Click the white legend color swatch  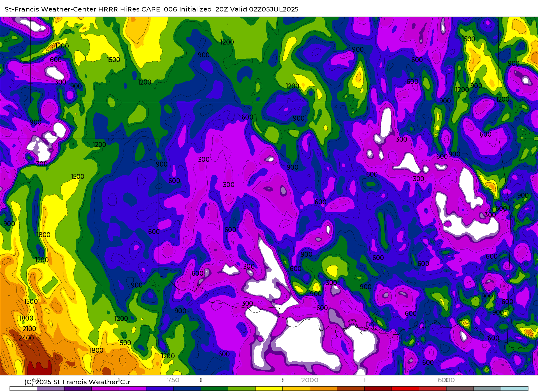tap(23, 389)
